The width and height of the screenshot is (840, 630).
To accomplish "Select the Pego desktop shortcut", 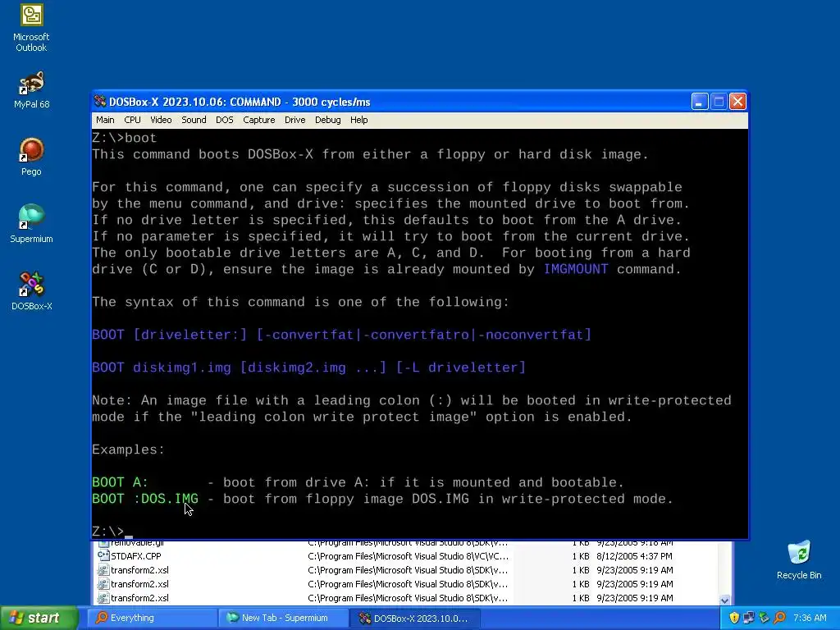I will tap(31, 157).
